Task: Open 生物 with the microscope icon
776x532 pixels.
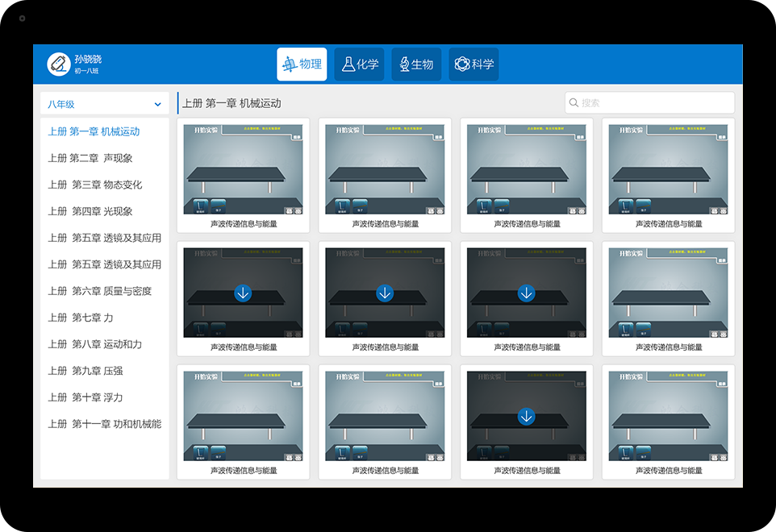Action: [x=416, y=64]
